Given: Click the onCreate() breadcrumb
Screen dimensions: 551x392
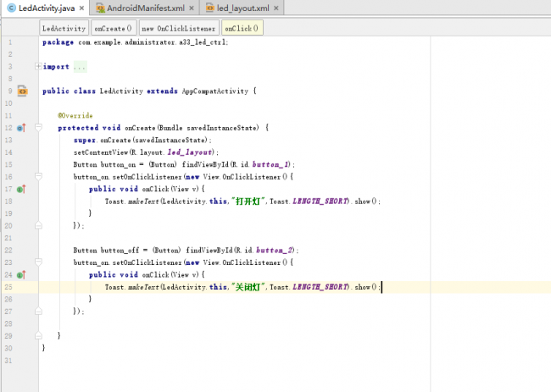Looking at the screenshot, I should 113,28.
